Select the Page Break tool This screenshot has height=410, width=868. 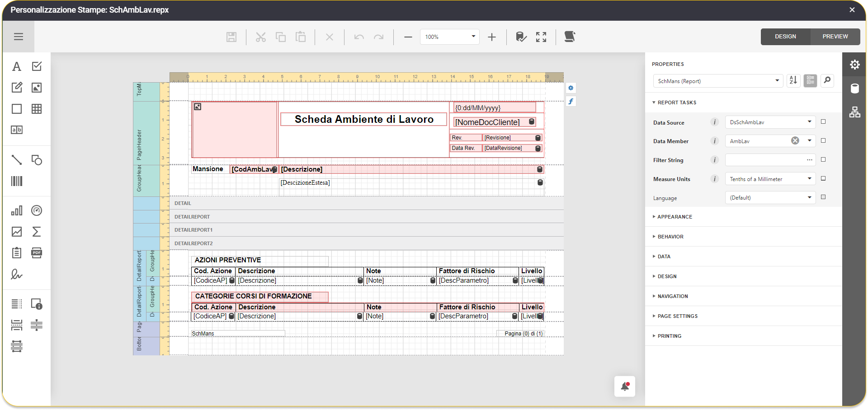[17, 325]
